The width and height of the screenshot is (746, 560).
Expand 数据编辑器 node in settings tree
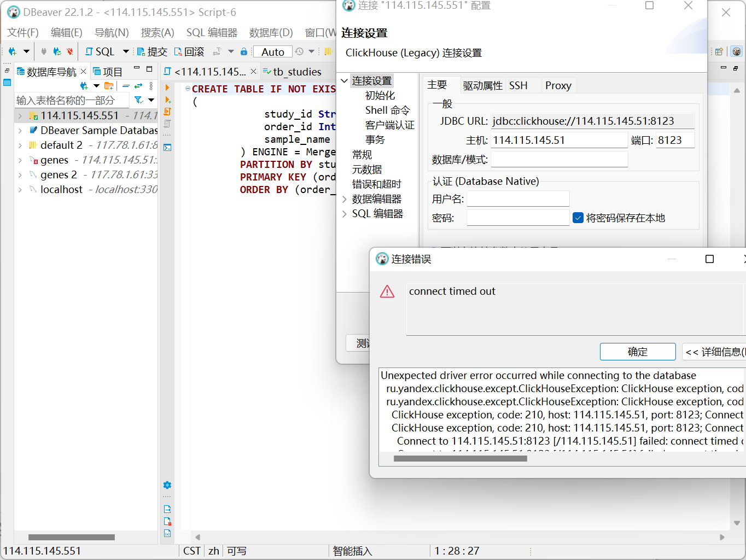(345, 199)
